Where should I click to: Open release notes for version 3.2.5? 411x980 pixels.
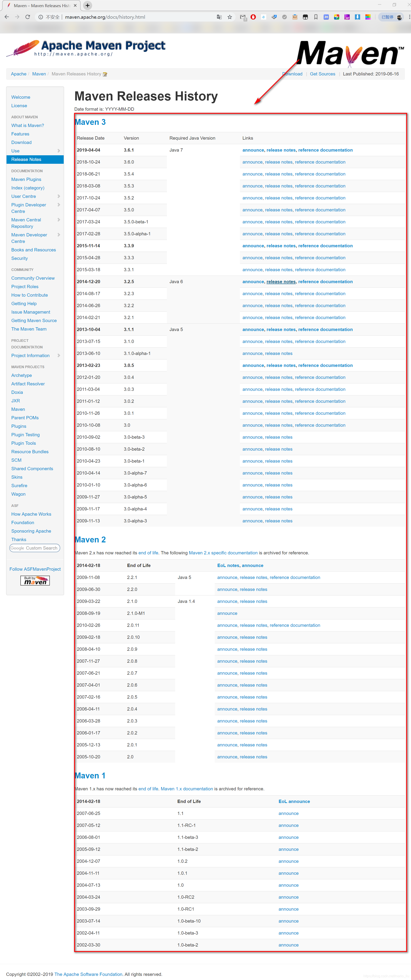281,282
